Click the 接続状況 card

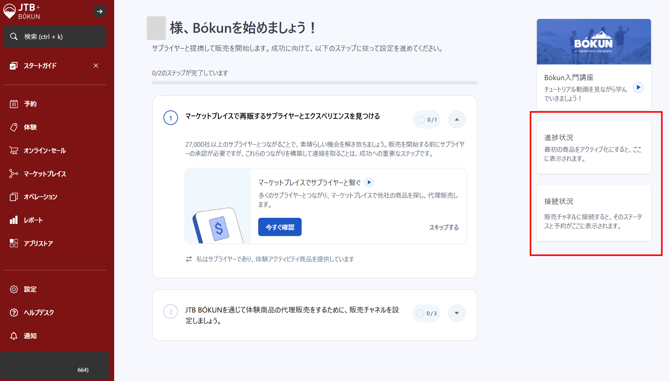(x=594, y=213)
